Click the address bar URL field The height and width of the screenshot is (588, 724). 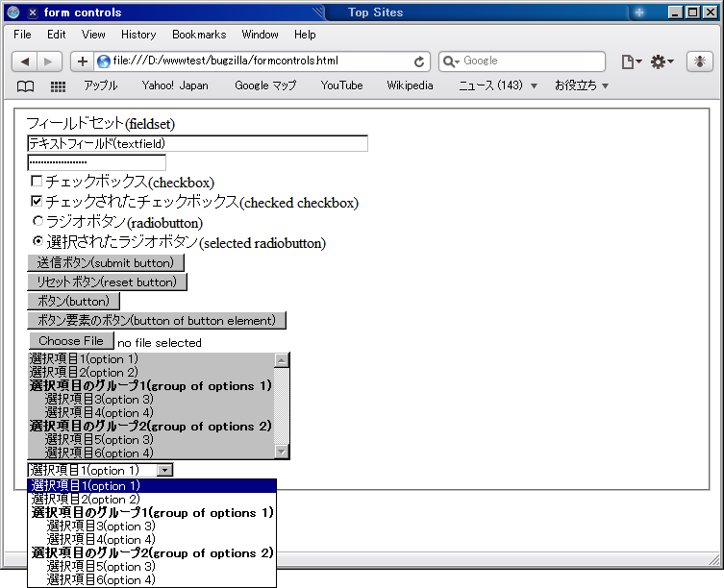(261, 61)
